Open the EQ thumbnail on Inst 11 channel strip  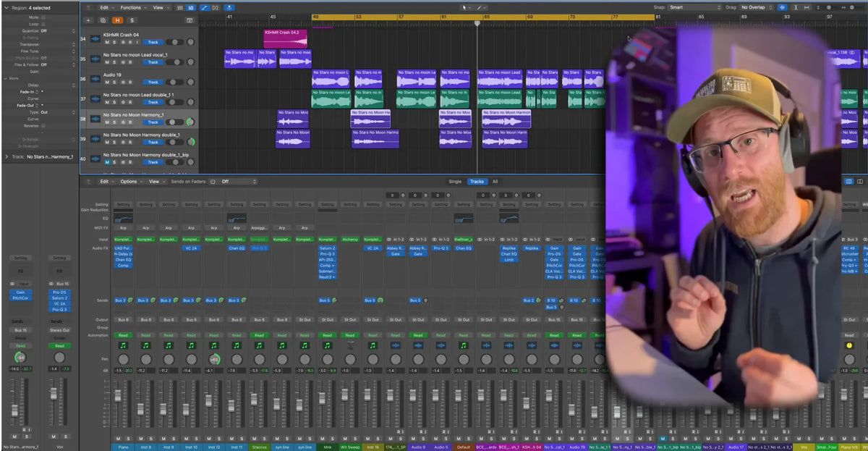(237, 218)
